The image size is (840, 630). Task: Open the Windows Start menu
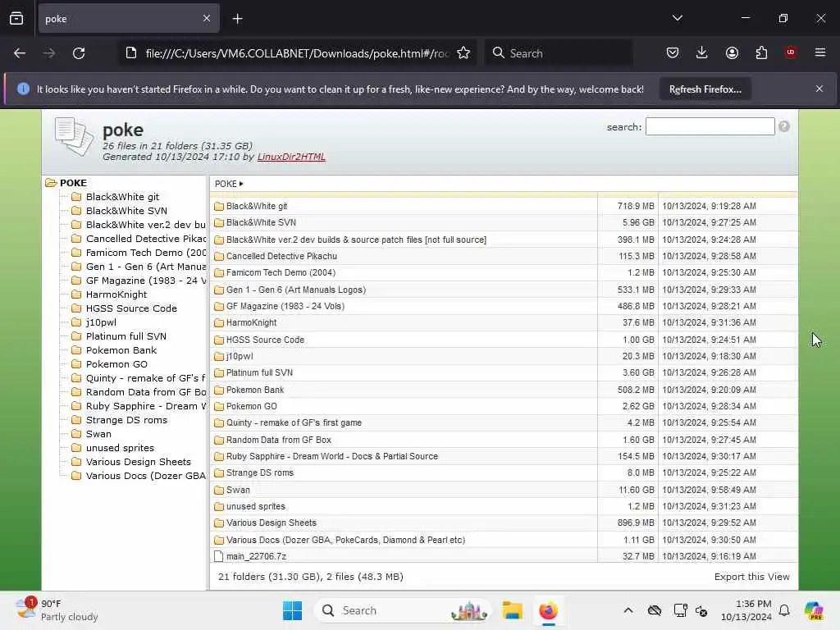pyautogui.click(x=293, y=610)
